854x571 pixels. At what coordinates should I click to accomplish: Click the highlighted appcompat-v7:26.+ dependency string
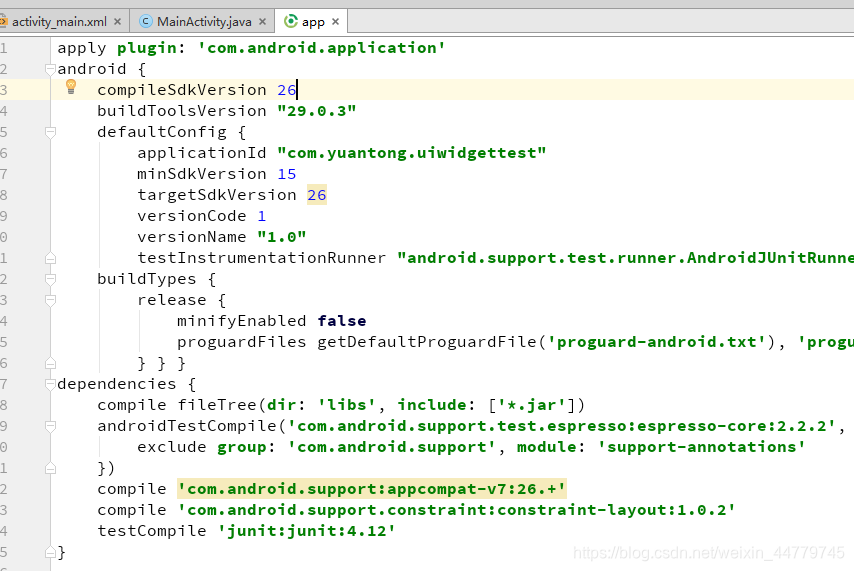click(x=372, y=489)
